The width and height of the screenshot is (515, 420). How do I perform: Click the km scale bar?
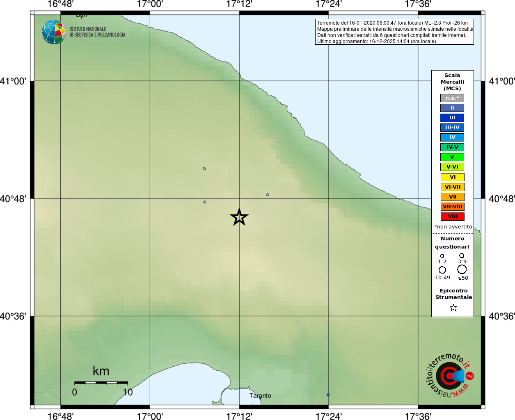[x=101, y=383]
